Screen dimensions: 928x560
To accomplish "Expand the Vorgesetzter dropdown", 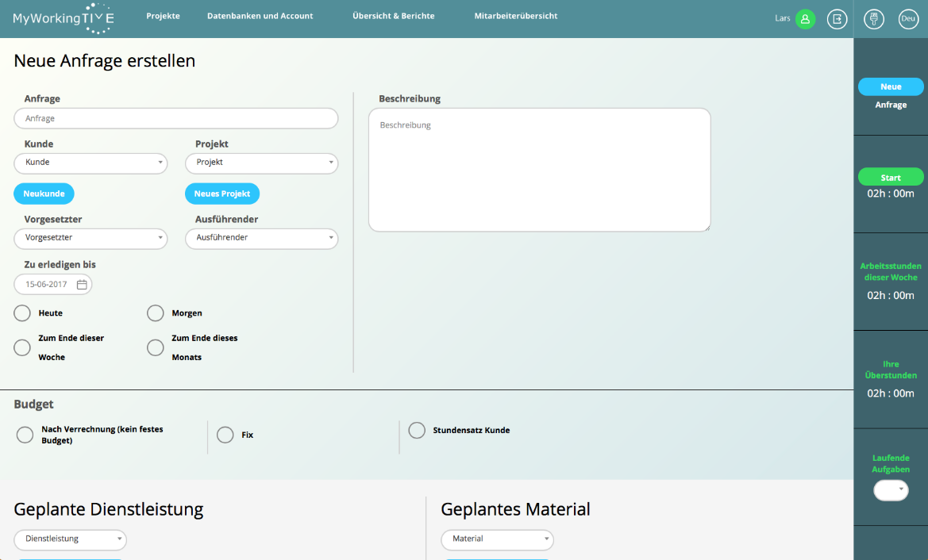I will tap(90, 238).
